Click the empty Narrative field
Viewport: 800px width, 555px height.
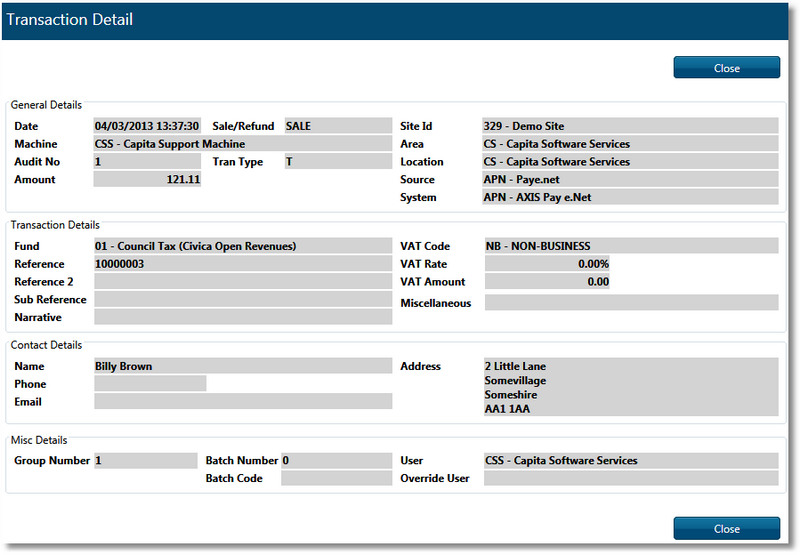(242, 318)
